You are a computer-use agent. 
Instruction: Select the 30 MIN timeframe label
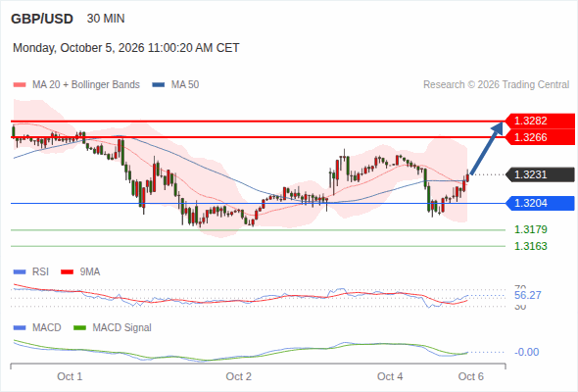pos(106,19)
